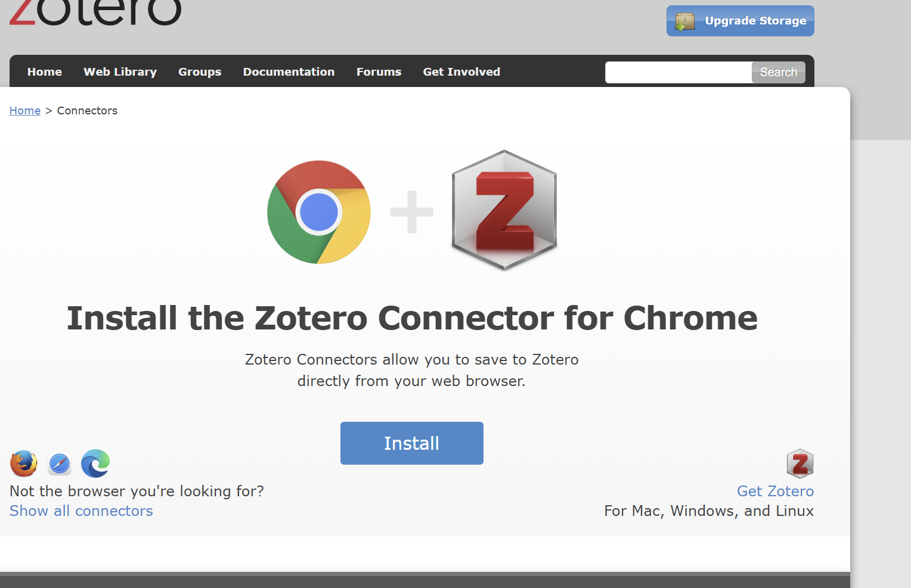Go to the Groups navigation item
911x588 pixels.
click(x=200, y=72)
